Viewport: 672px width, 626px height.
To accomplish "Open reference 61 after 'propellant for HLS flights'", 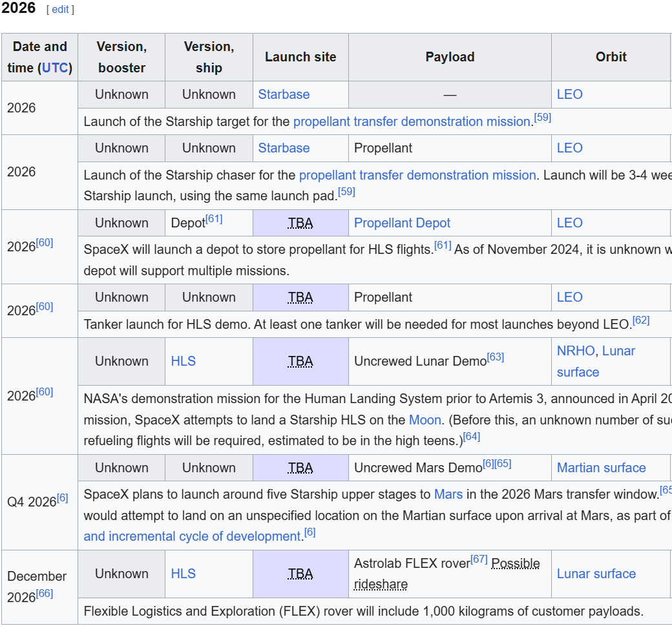I will 443,245.
